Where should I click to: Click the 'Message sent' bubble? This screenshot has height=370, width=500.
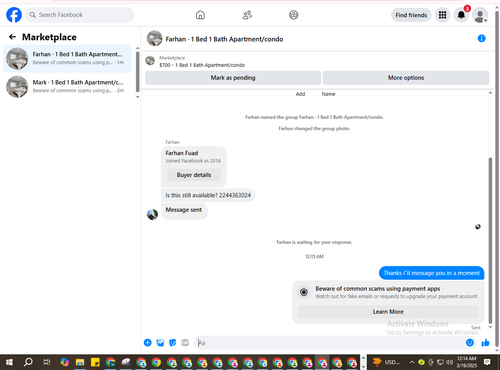(x=184, y=211)
